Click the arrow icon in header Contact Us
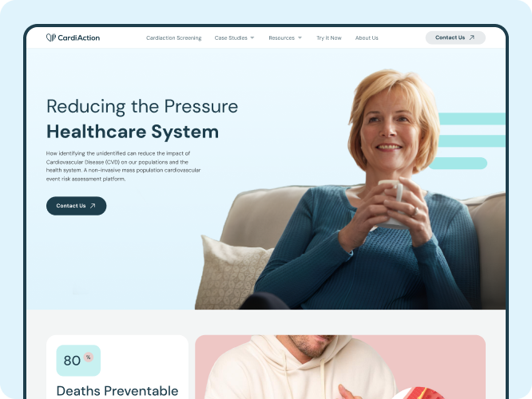 [471, 38]
